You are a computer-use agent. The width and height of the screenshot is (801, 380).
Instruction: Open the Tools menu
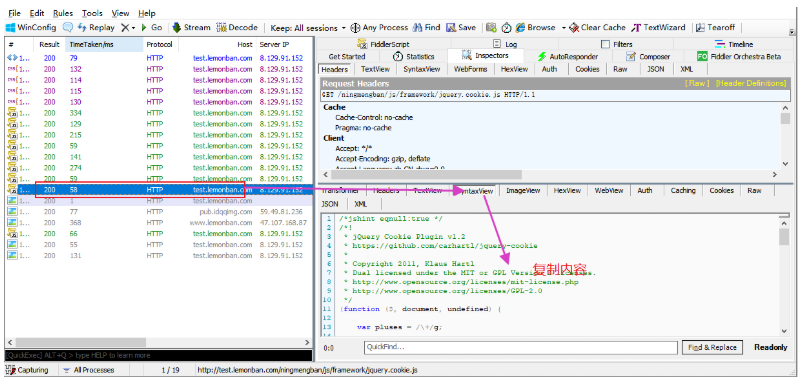click(92, 13)
